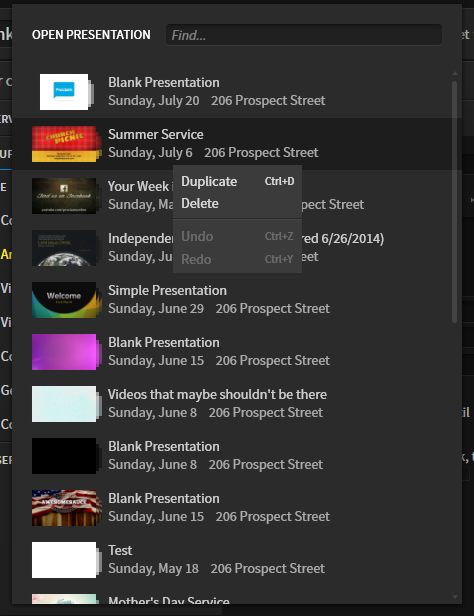474x616 pixels.
Task: Click the Find search field
Action: point(304,35)
